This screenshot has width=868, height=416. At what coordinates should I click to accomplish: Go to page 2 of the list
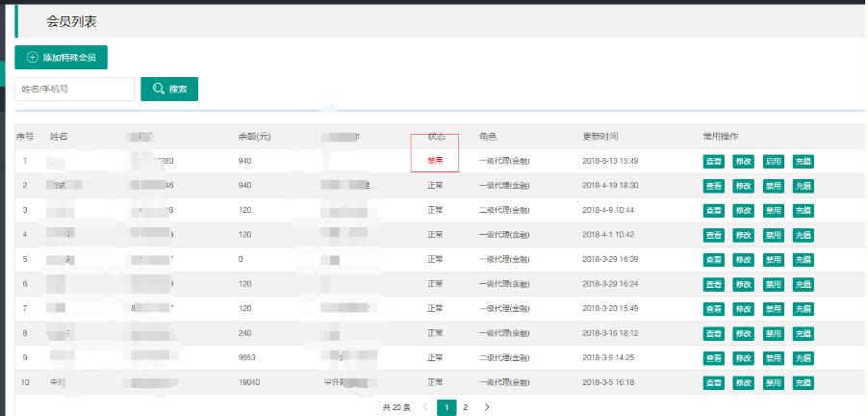[465, 407]
